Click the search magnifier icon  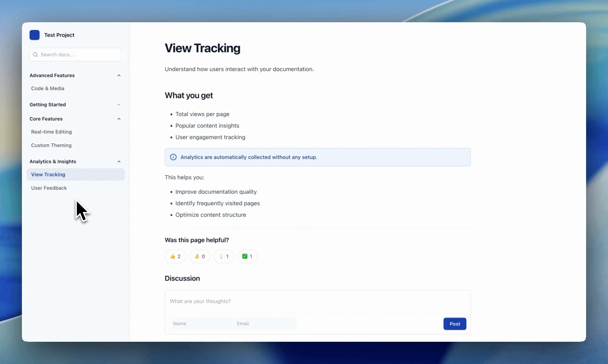[x=35, y=55]
